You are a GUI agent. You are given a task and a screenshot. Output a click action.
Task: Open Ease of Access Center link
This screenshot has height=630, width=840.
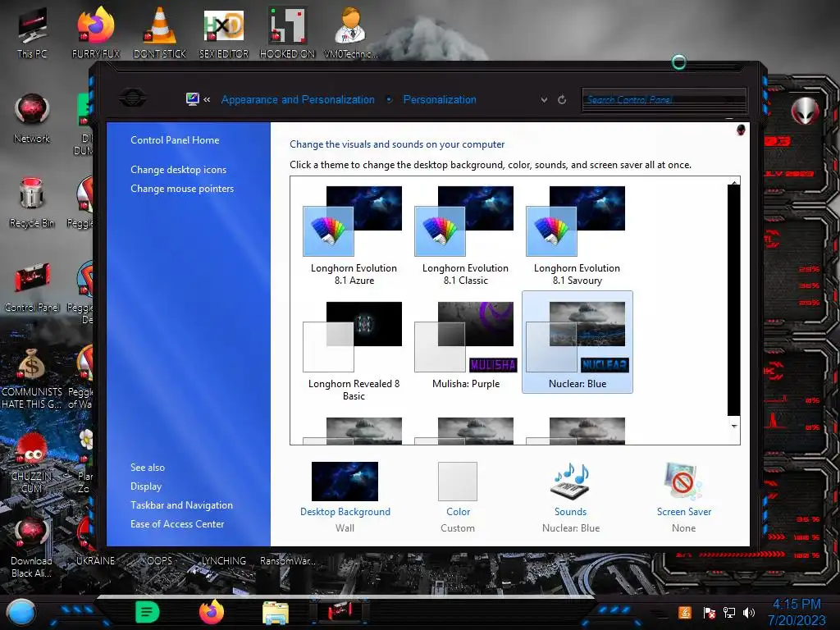(177, 524)
